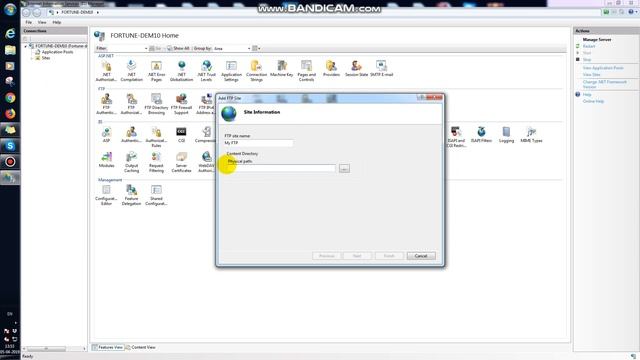Open the Shared Configuration feature
The height and width of the screenshot is (360, 640).
coord(156,195)
